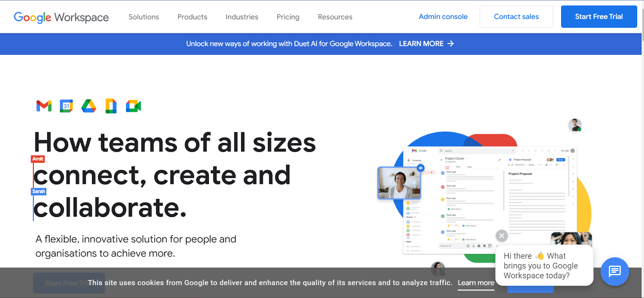Image resolution: width=644 pixels, height=298 pixels.
Task: Click the 'A flexible, innovative solution' paragraph
Action: coord(136,246)
